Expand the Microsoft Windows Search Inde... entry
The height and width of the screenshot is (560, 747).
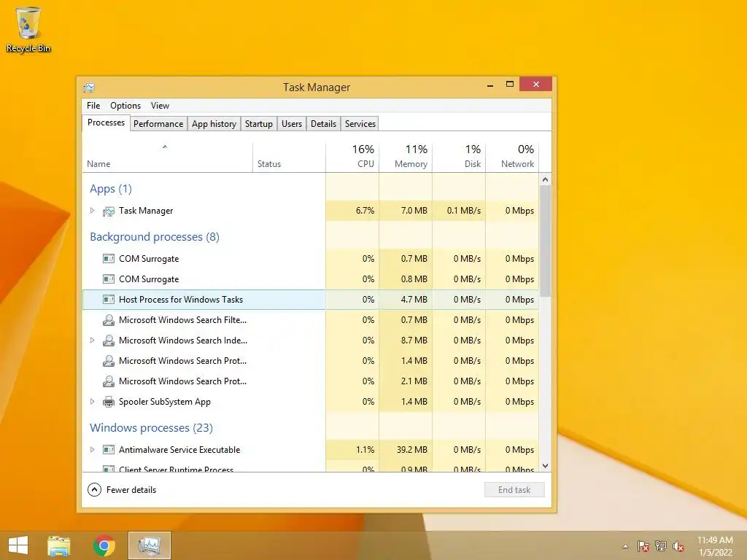[x=93, y=341]
